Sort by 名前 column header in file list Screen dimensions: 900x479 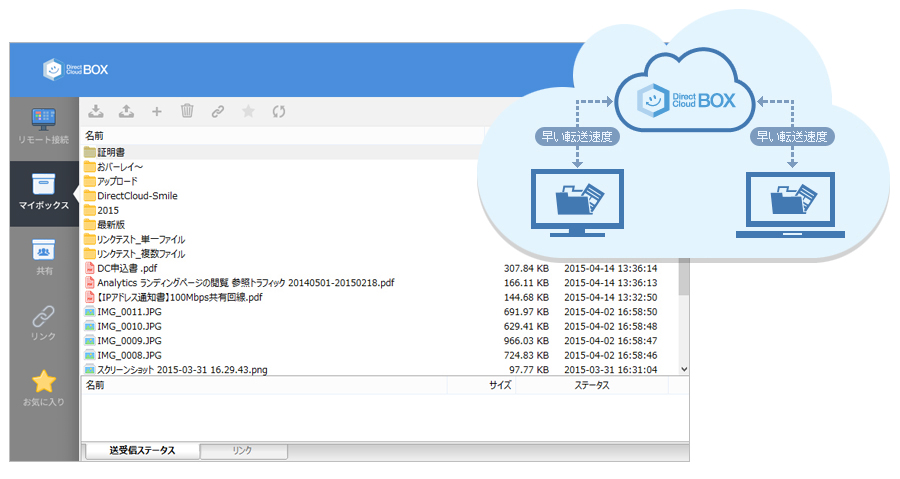(95, 136)
